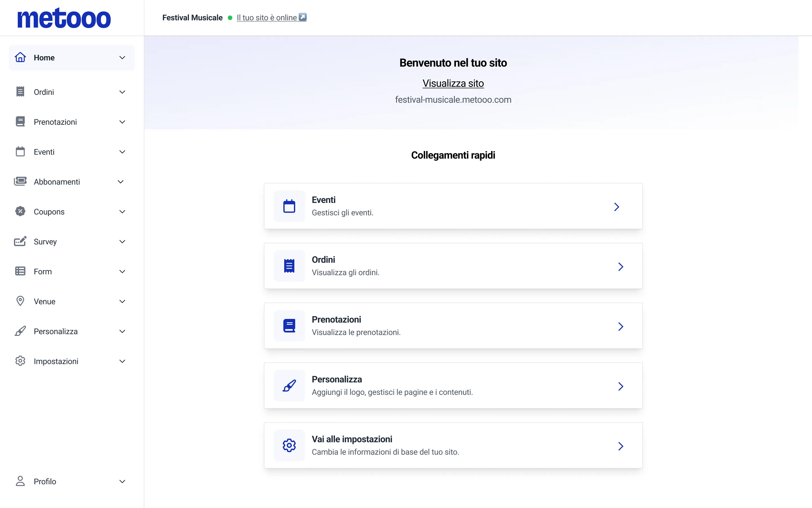This screenshot has width=812, height=508.
Task: Open the Eventi quick link arrow
Action: pyautogui.click(x=616, y=207)
